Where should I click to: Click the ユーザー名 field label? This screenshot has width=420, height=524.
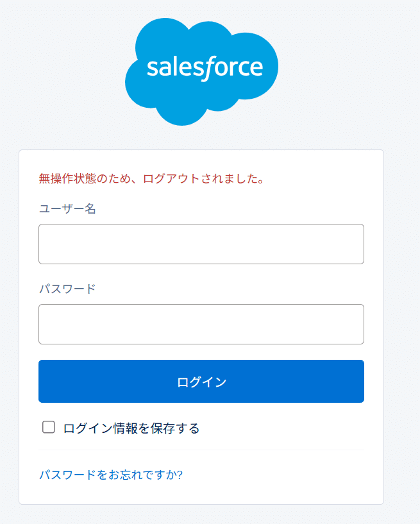(x=67, y=208)
